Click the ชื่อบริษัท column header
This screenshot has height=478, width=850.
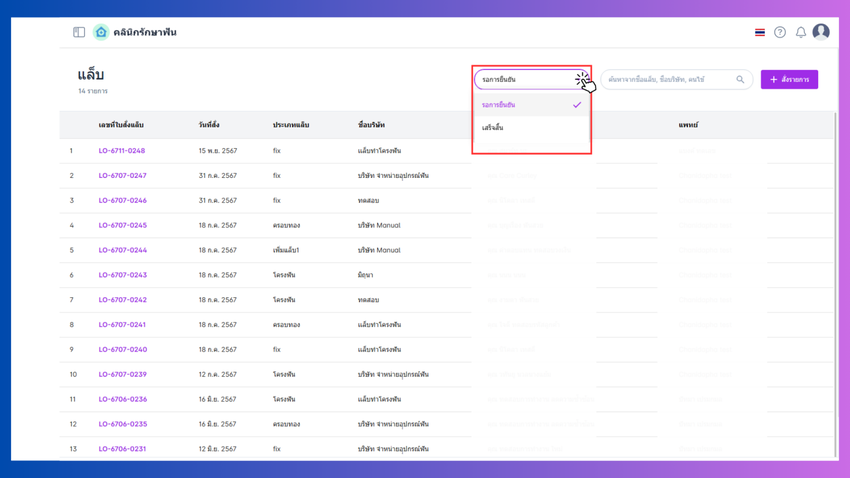pos(371,125)
